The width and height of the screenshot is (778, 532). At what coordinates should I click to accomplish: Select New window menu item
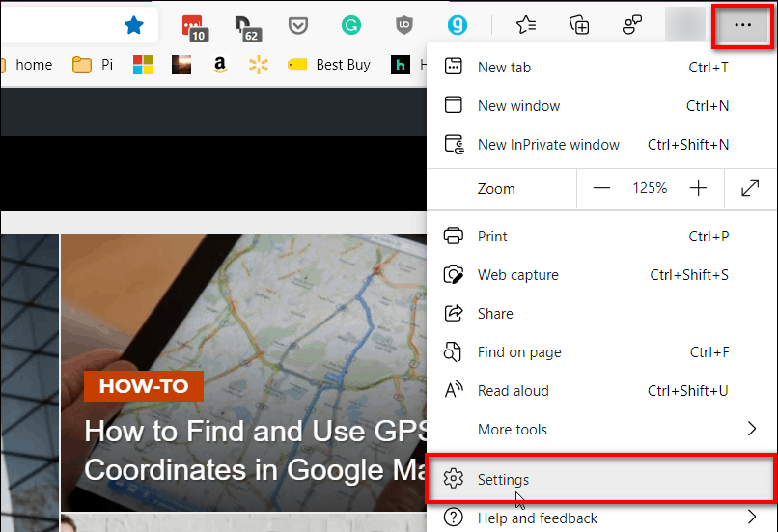pyautogui.click(x=600, y=105)
